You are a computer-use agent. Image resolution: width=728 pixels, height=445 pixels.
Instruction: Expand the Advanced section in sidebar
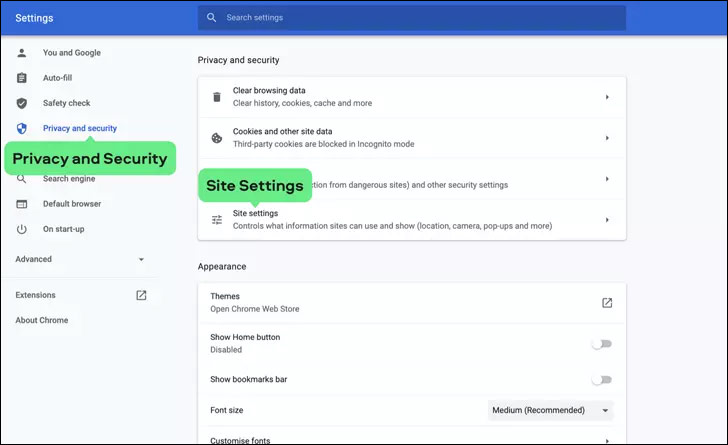tap(141, 259)
